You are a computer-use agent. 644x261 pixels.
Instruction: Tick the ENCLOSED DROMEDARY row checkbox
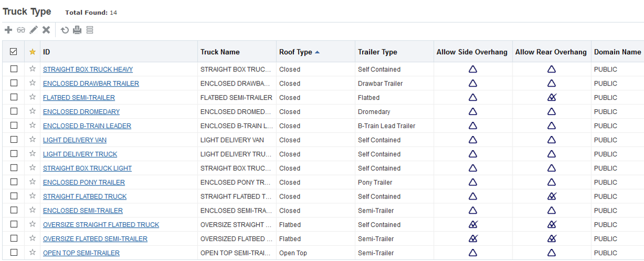click(14, 112)
